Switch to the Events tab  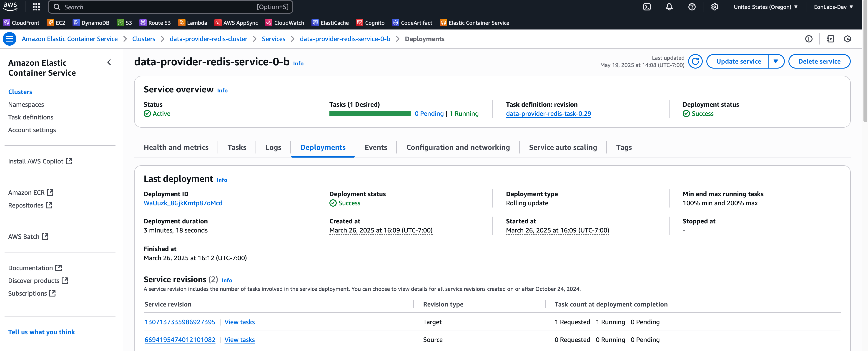coord(376,147)
